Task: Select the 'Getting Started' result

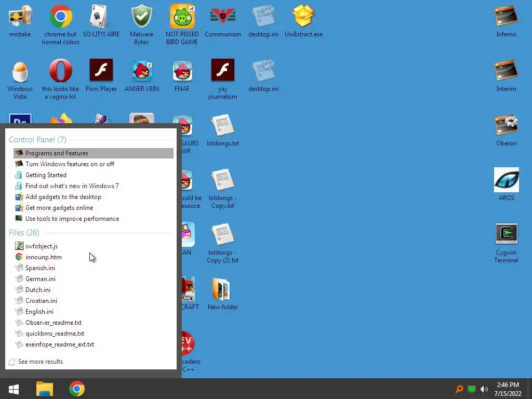Action: [x=94, y=175]
